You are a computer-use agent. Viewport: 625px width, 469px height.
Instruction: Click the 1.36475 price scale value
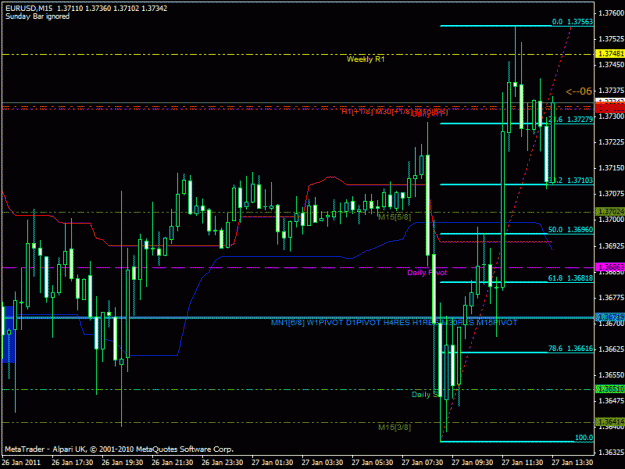[611, 401]
